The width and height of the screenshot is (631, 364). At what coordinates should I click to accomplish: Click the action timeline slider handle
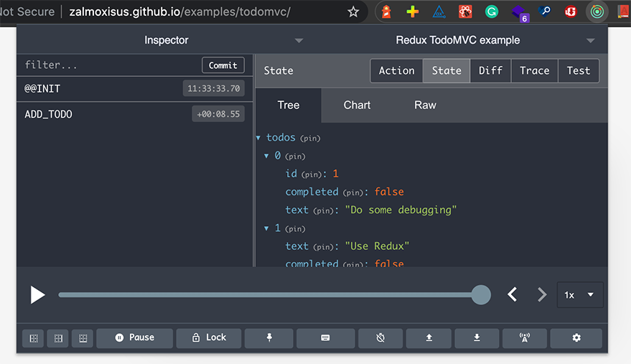[x=481, y=295]
